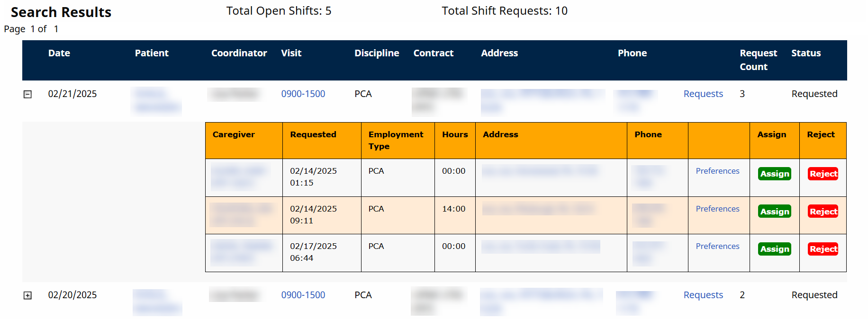Click the Caregiver column header in the requests table
This screenshot has height=319, width=868.
233,134
